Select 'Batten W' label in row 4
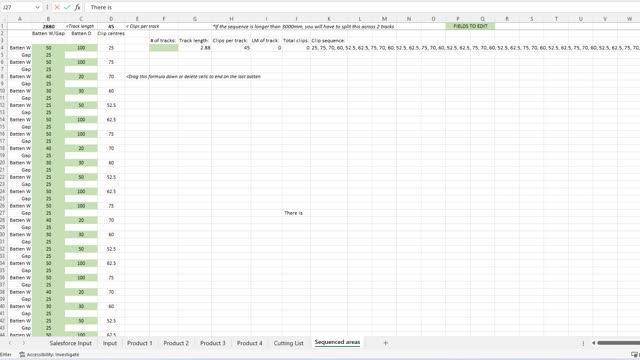Screen dimensions: 640x360 coord(20,48)
